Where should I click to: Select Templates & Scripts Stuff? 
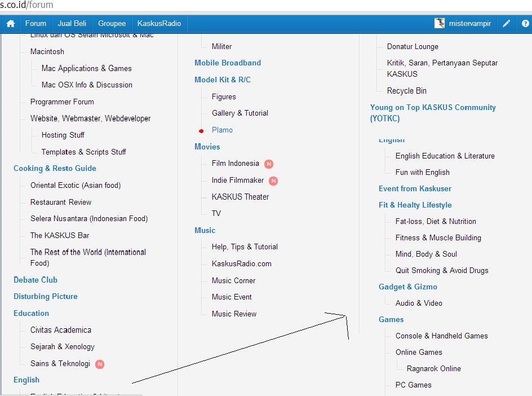(x=83, y=152)
